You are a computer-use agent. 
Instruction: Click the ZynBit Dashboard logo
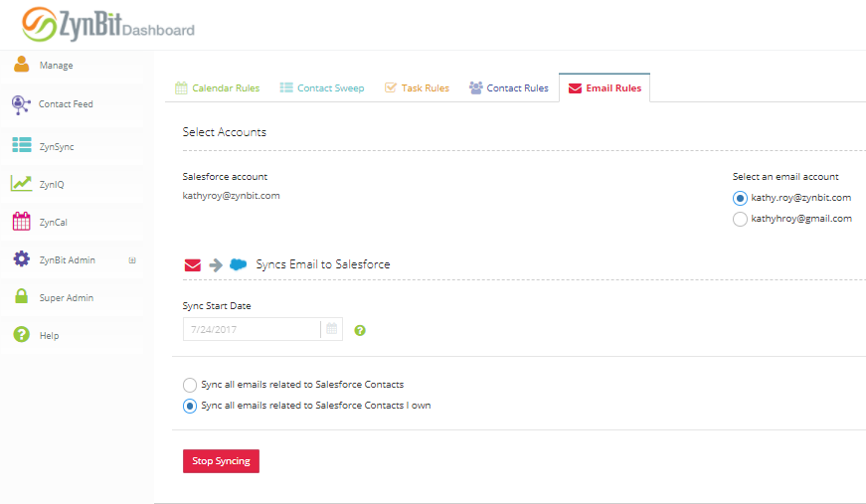[x=108, y=24]
